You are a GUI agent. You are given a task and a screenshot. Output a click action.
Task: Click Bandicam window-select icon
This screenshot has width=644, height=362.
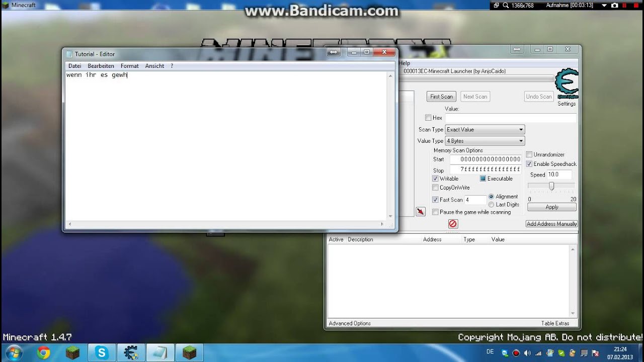[x=496, y=5]
